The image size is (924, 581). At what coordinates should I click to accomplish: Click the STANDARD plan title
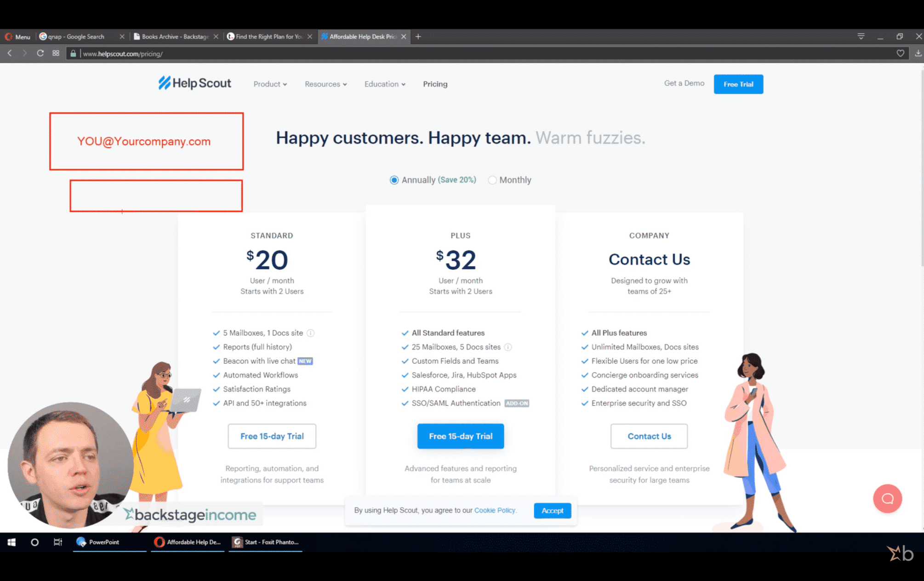pyautogui.click(x=272, y=236)
